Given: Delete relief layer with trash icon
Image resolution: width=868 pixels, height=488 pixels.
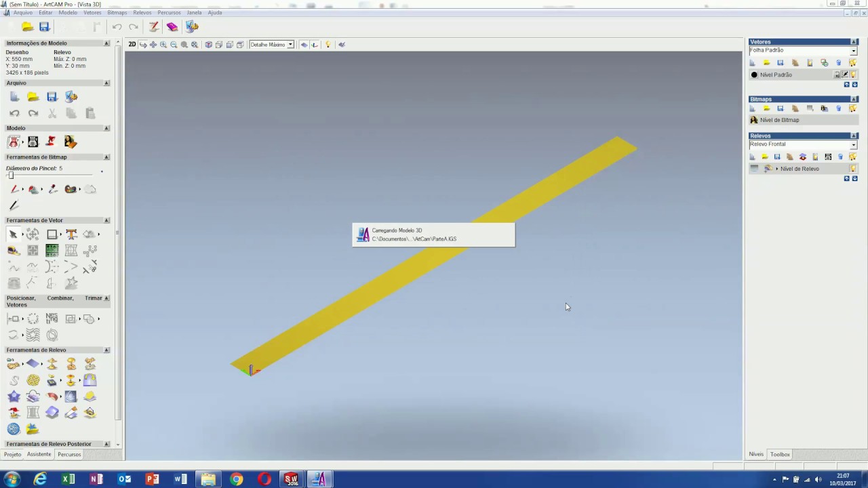Looking at the screenshot, I should click(840, 157).
